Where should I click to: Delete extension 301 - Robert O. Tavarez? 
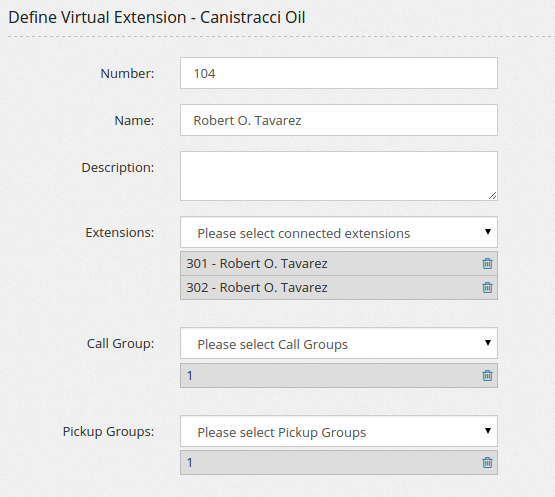[487, 264]
